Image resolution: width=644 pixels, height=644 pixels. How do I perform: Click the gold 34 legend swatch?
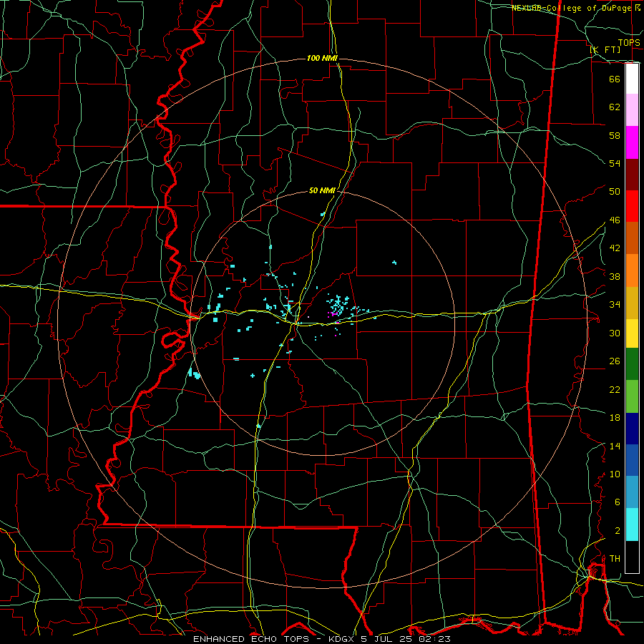point(632,303)
